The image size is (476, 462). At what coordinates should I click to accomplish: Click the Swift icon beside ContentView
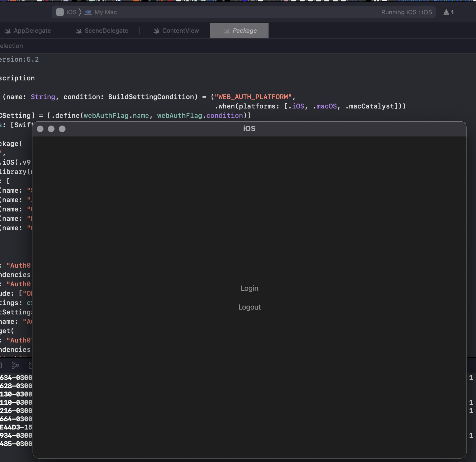(x=156, y=31)
